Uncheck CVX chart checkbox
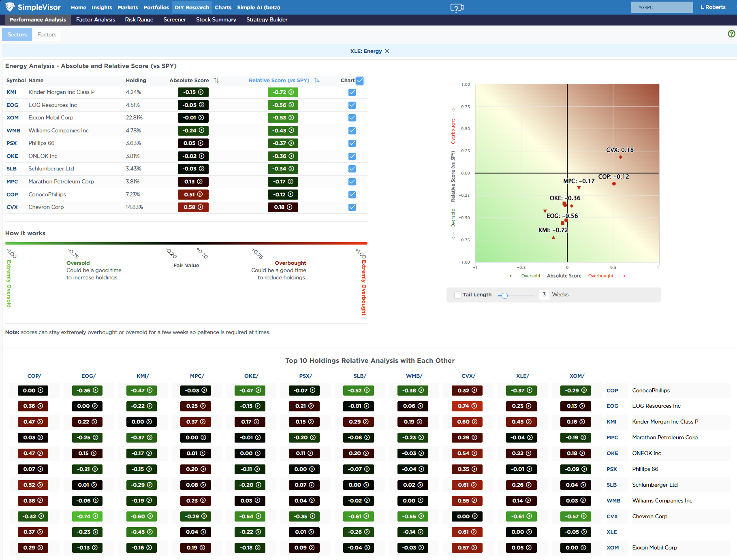737x560 pixels. [352, 207]
